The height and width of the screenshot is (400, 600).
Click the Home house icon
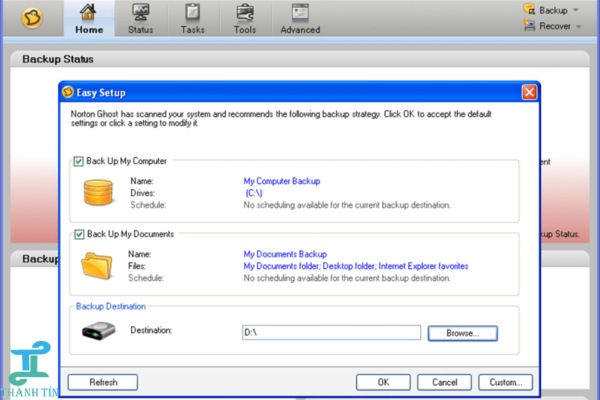[88, 12]
